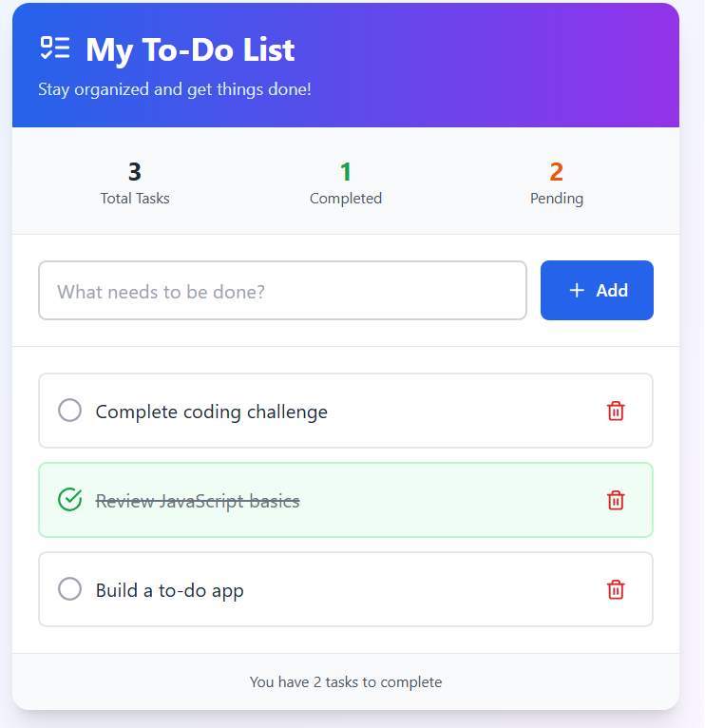This screenshot has height=728, width=705.
Task: Click the orange pending count number
Action: (557, 172)
